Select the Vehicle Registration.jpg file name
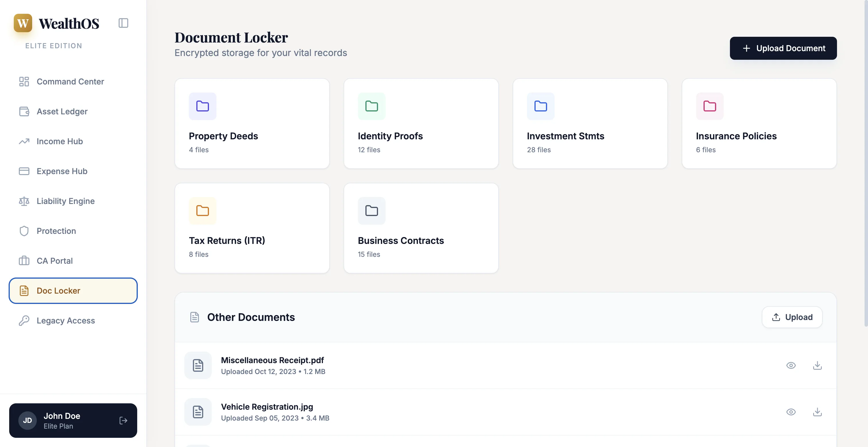The width and height of the screenshot is (868, 447). 267,407
